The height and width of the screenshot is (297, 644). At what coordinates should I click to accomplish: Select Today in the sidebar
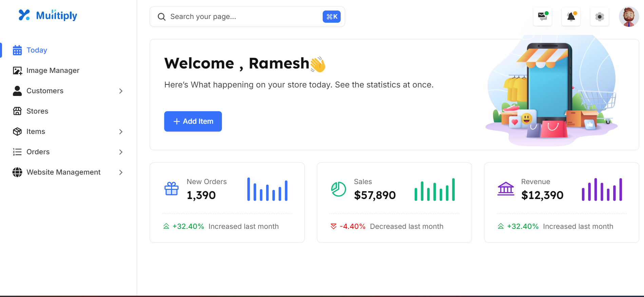[x=37, y=50]
